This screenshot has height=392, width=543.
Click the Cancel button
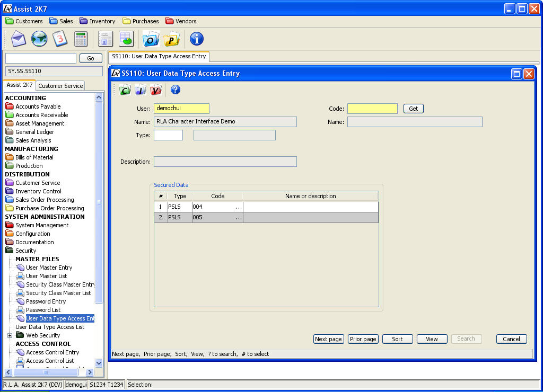click(512, 339)
